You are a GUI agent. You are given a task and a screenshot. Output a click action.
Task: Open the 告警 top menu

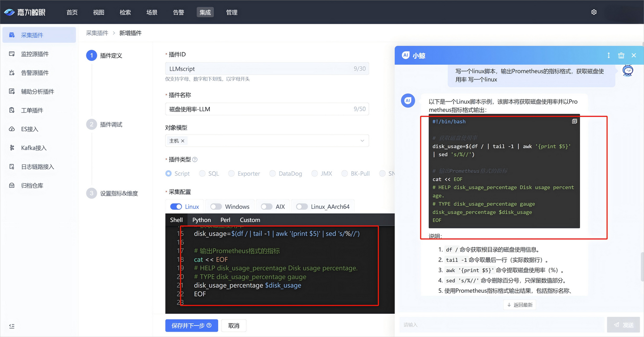pos(178,12)
